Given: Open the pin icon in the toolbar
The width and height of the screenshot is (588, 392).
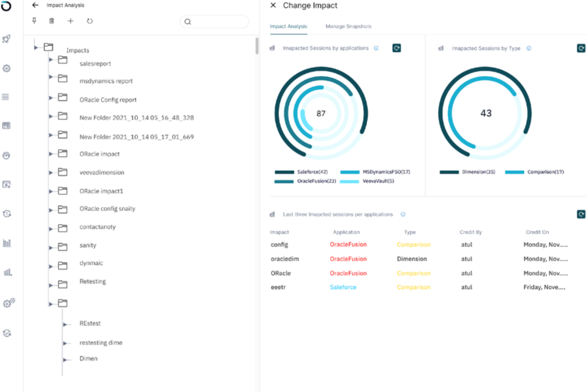Looking at the screenshot, I should 34,21.
